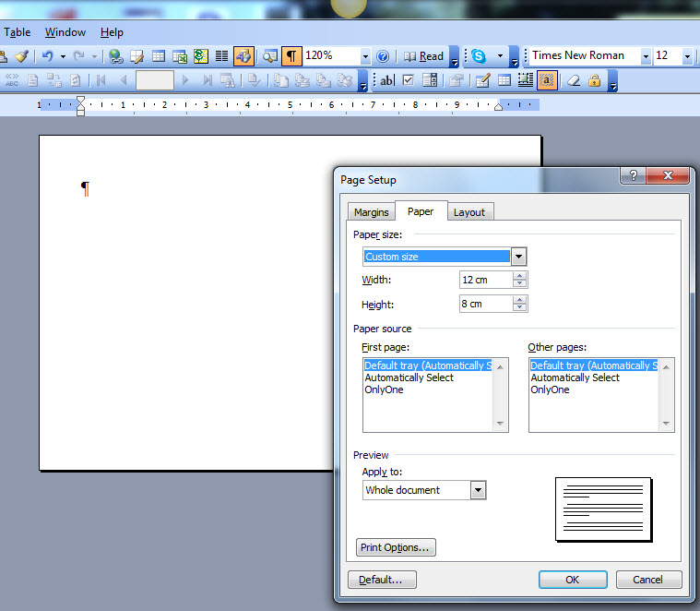Click the Columns icon
This screenshot has height=611, width=700.
[222, 56]
